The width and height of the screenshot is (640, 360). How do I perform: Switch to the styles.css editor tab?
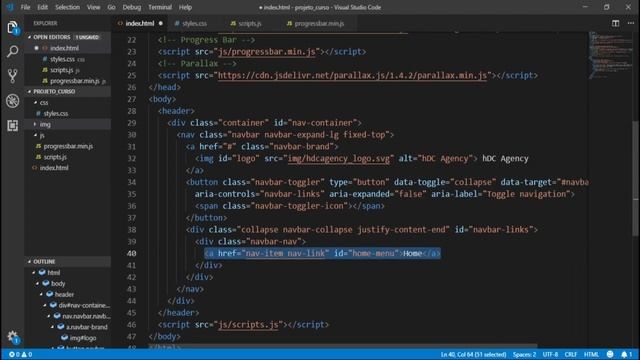tap(194, 23)
